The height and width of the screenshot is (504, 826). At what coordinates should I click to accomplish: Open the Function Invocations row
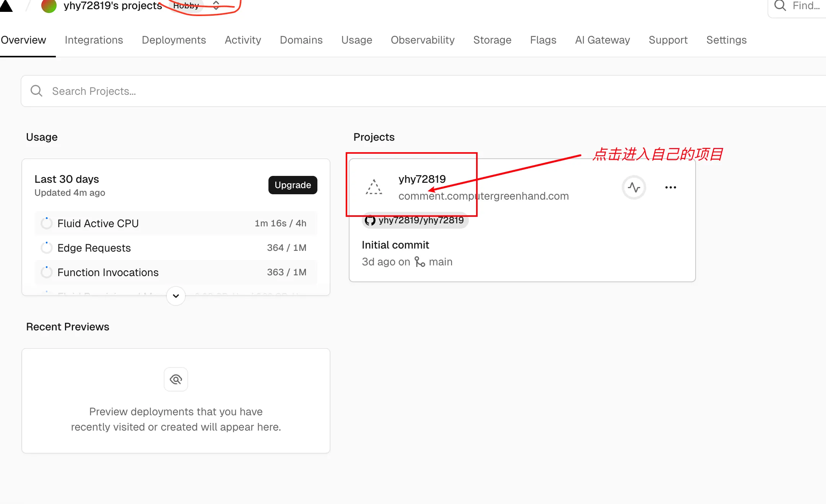click(176, 272)
